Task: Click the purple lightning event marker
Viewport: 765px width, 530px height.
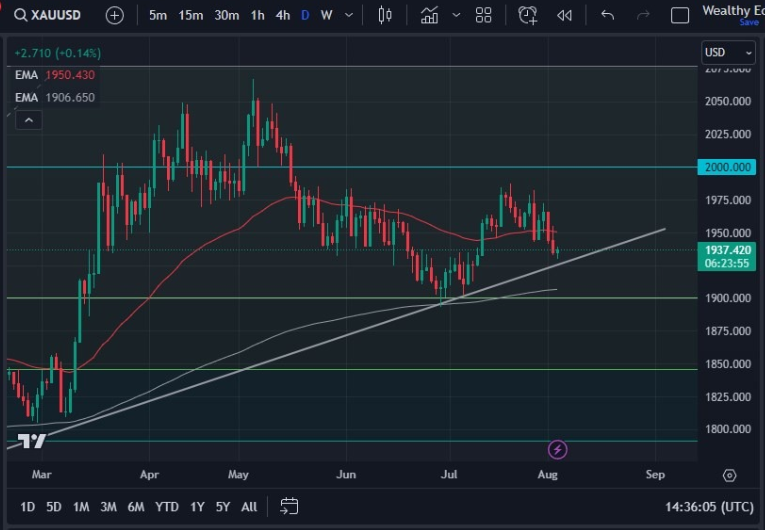Action: [558, 450]
